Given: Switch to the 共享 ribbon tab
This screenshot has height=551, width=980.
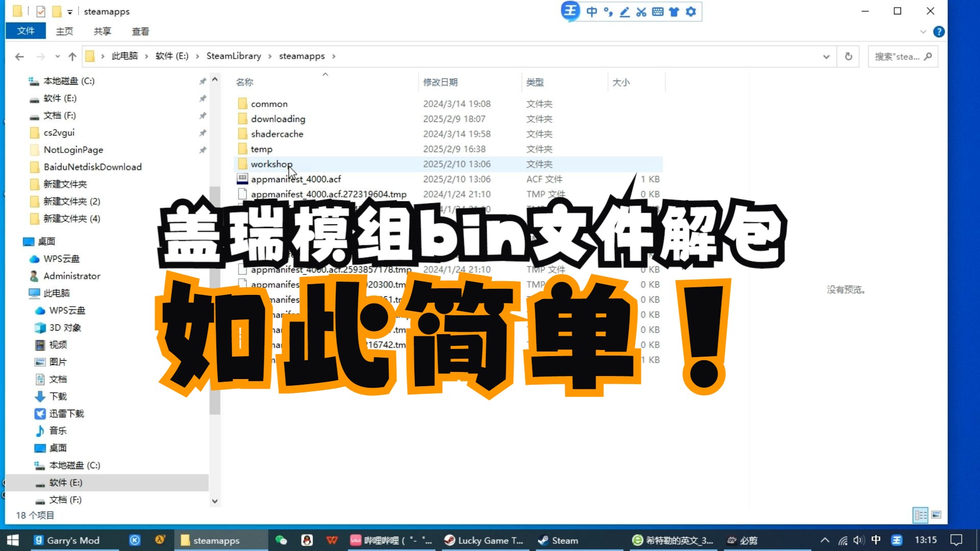Looking at the screenshot, I should (102, 31).
